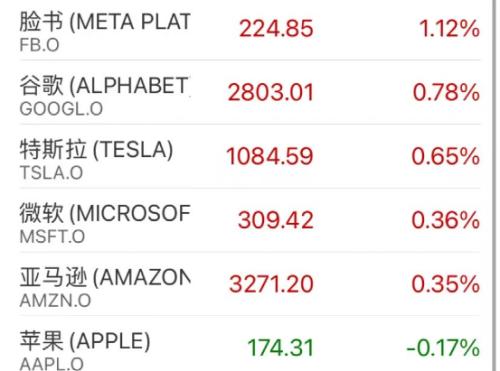The image size is (500, 371).
Task: Select the MSFT.O ticker symbol
Action: pos(52,237)
